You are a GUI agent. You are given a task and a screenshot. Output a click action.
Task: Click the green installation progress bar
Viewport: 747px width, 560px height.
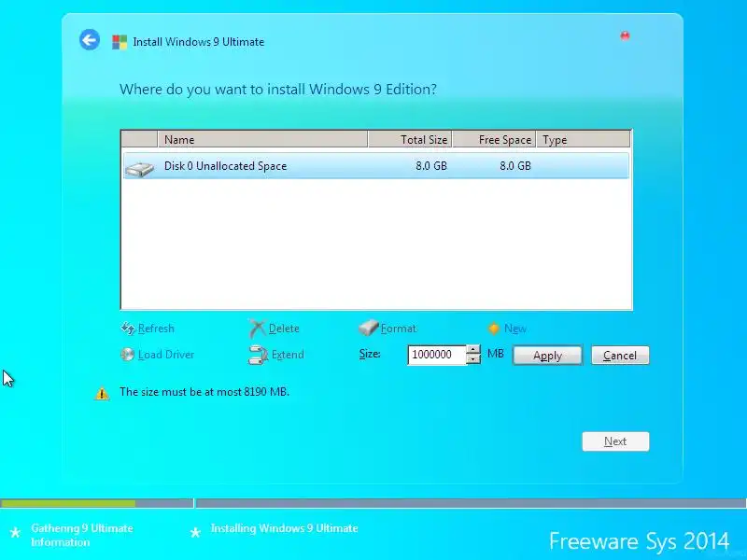pyautogui.click(x=68, y=503)
